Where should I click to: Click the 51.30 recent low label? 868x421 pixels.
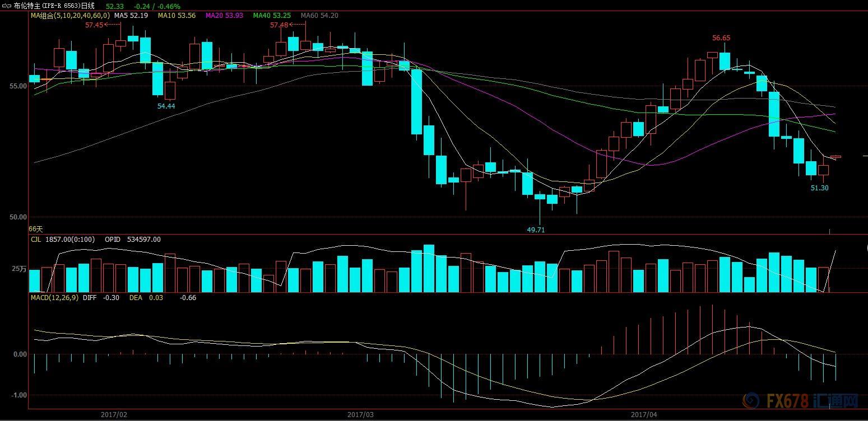[x=819, y=188]
